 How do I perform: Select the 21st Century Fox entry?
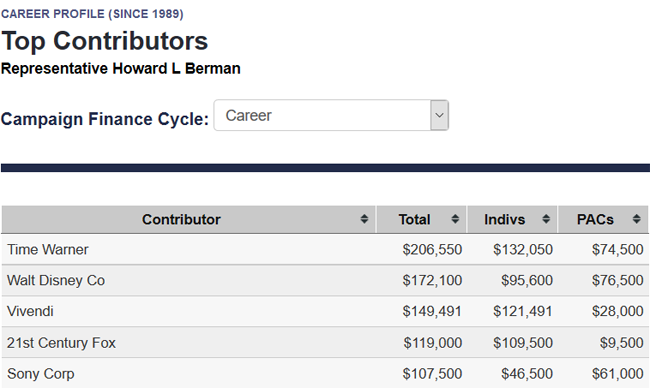(61, 343)
